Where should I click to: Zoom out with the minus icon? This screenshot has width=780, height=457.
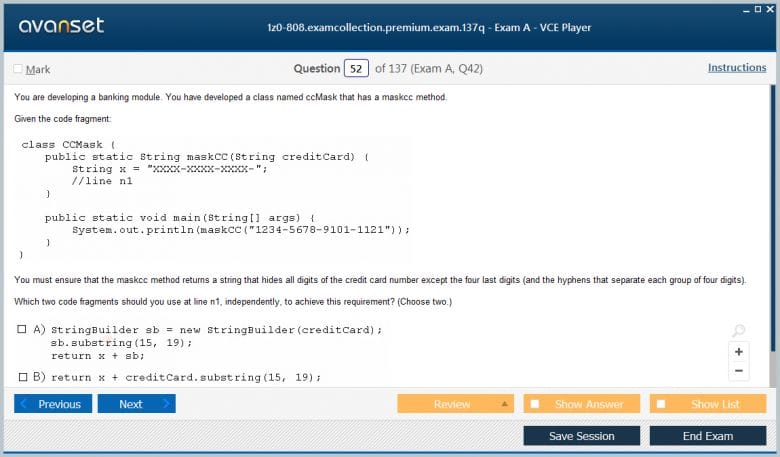tap(739, 371)
